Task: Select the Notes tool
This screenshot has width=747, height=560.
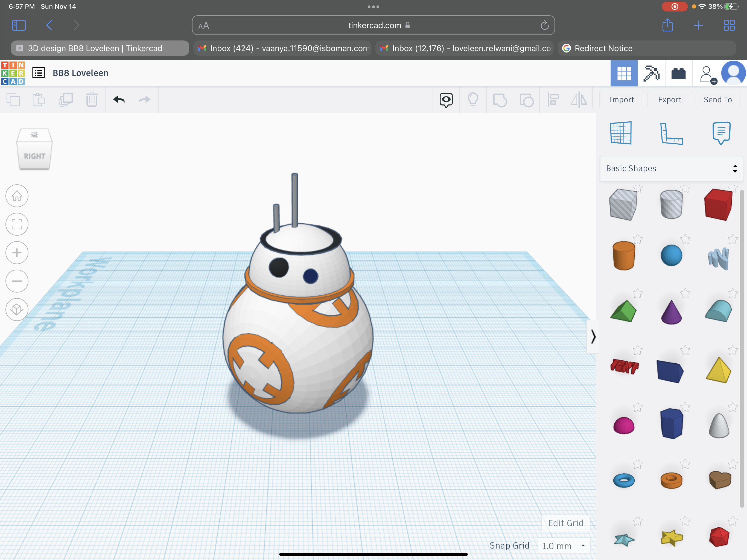Action: point(721,133)
